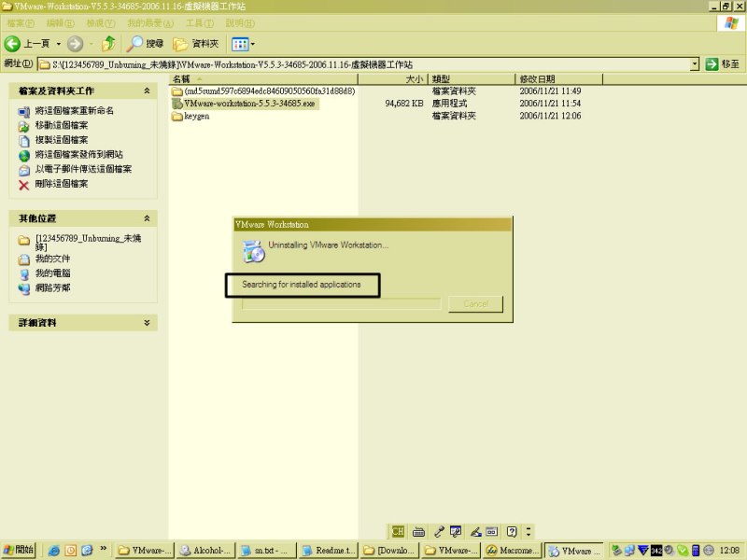This screenshot has height=560, width=747.
Task: Sort by 類型 column header
Action: click(472, 79)
